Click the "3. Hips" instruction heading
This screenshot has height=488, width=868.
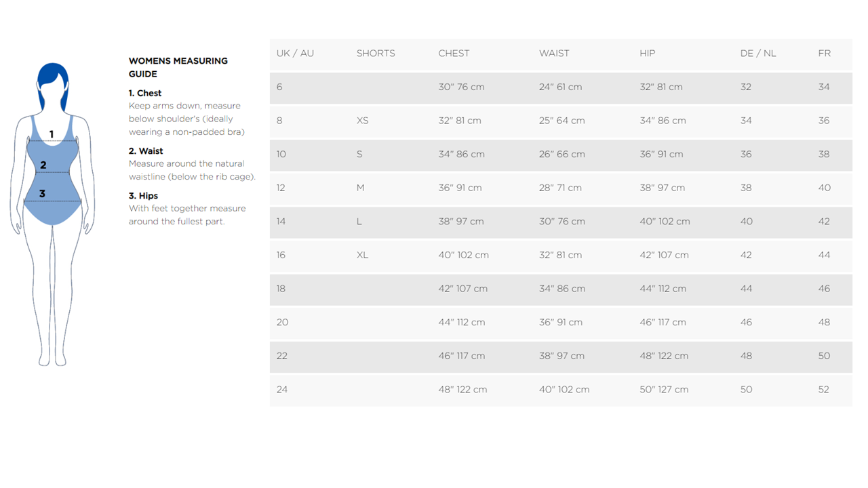(x=143, y=196)
